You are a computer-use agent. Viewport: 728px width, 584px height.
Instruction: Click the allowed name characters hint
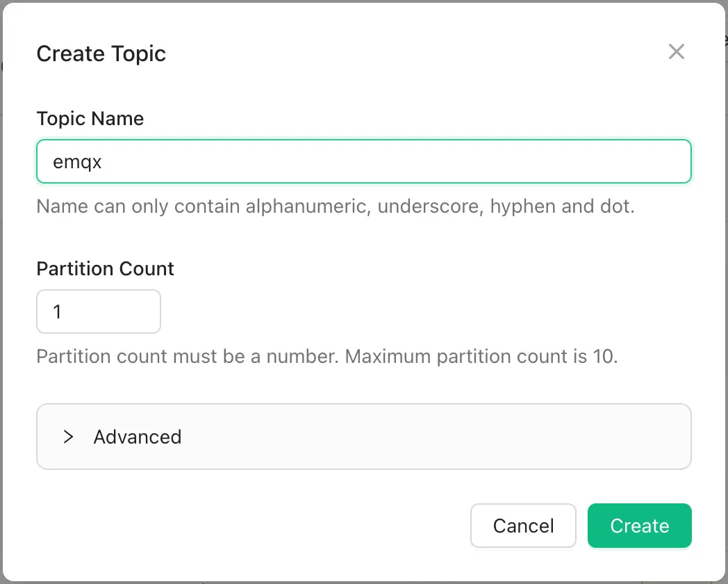pos(335,206)
